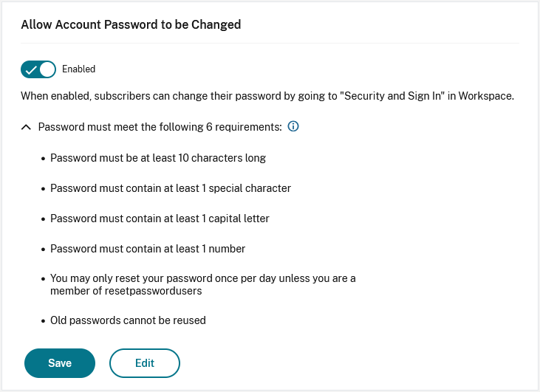Select the "at least 1 special character" requirement
Viewport: 540px width, 392px height.
[170, 188]
